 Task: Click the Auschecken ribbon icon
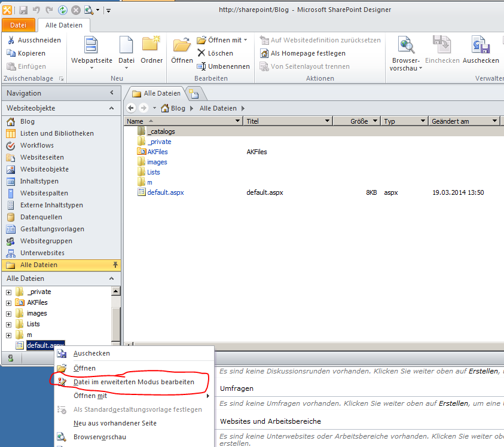tap(481, 50)
